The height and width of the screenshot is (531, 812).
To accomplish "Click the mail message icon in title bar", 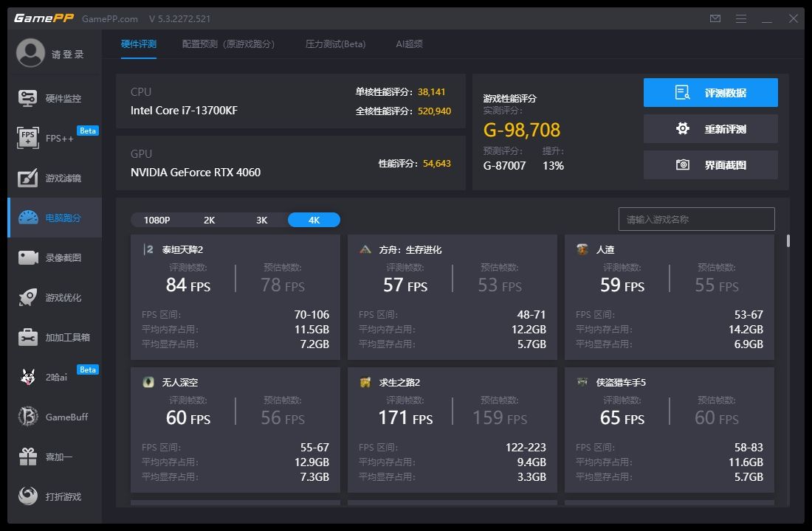I will point(715,18).
